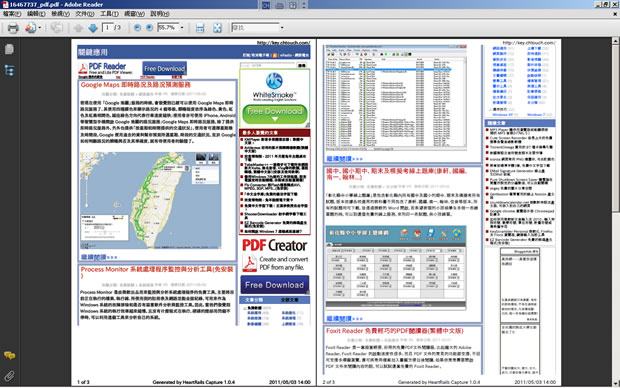Click the PDF Reader ad logo
The image size is (620, 388).
[x=105, y=68]
